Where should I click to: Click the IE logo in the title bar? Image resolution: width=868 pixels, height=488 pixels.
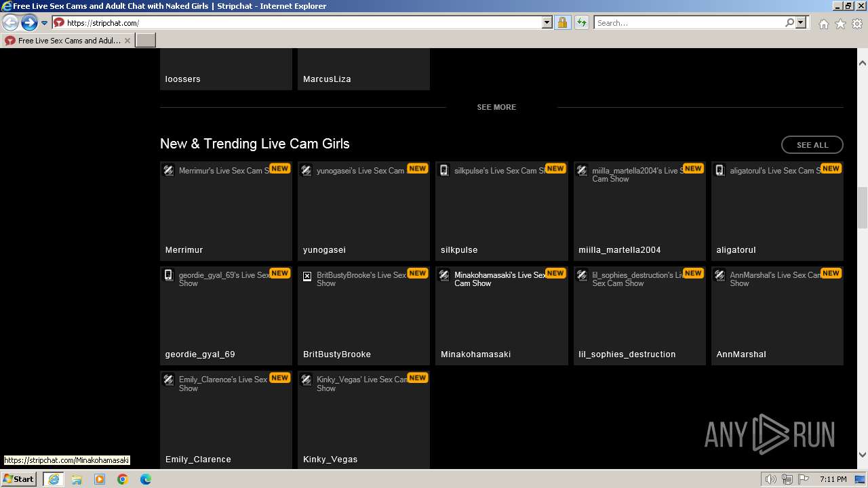tap(7, 6)
